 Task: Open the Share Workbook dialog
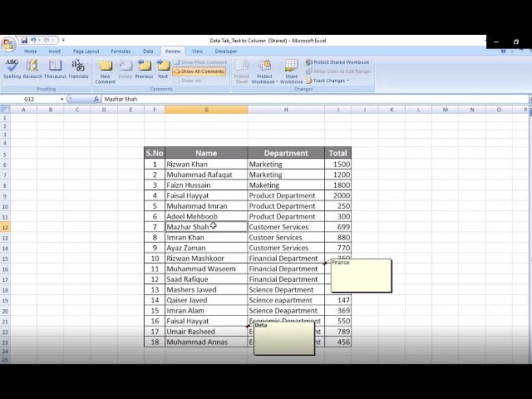[292, 71]
